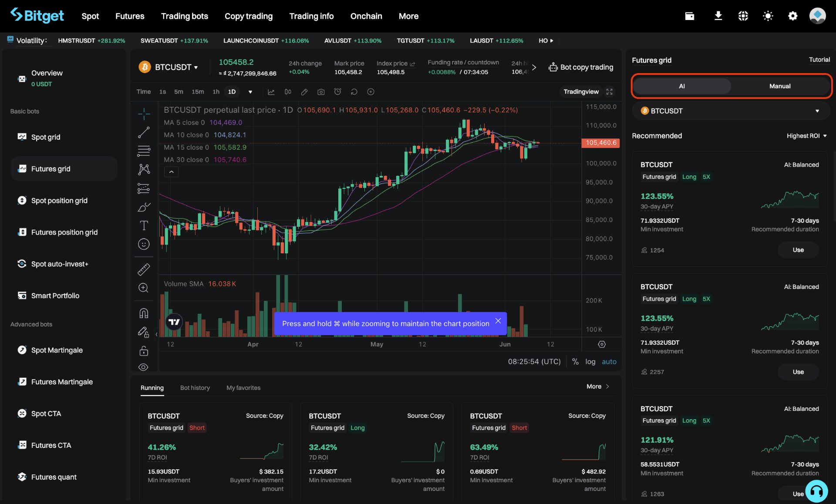Select the text annotation tool
The width and height of the screenshot is (836, 504).
(x=144, y=225)
